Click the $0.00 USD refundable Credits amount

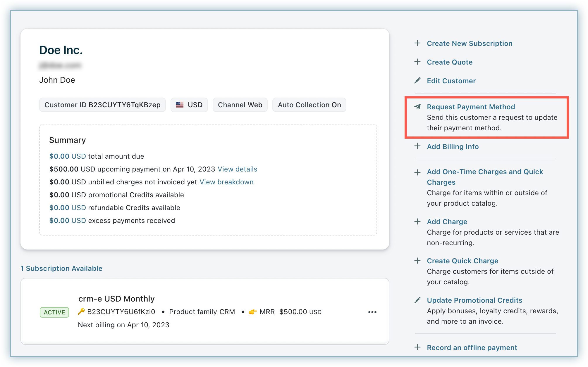tap(68, 208)
